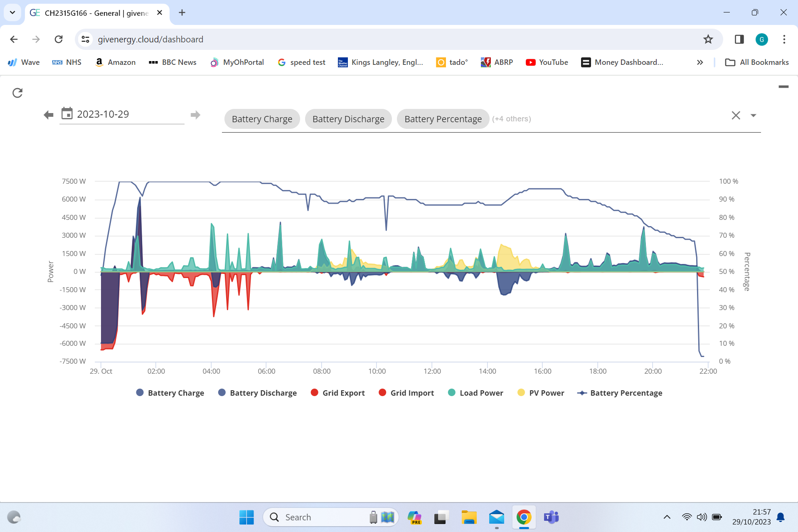Toggle Battery Charge series in legend
The width and height of the screenshot is (798, 532).
point(170,393)
